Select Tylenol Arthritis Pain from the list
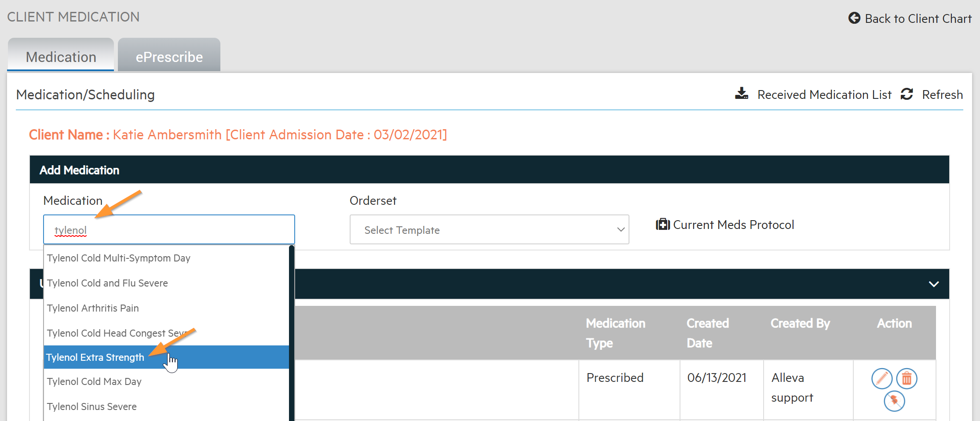Viewport: 980px width, 421px height. click(x=92, y=308)
